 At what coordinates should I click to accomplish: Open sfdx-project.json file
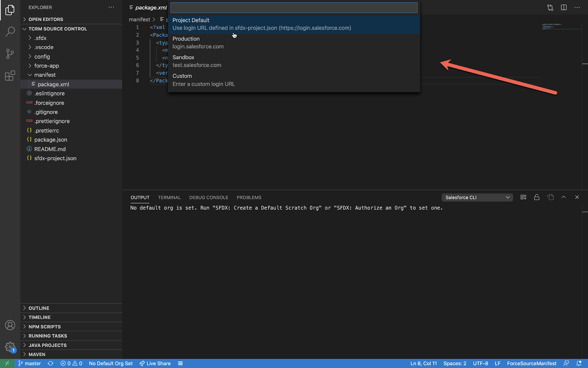71,158
